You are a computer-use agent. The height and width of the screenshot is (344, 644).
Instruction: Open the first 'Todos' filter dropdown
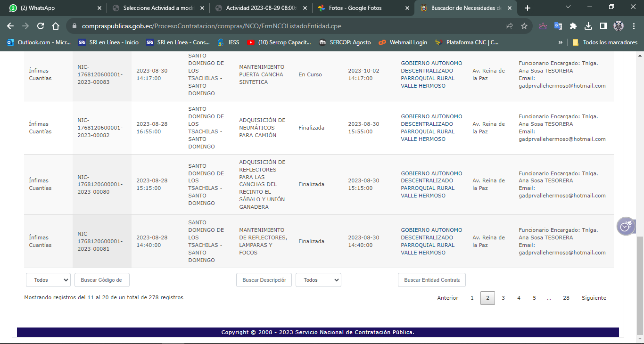[48, 280]
